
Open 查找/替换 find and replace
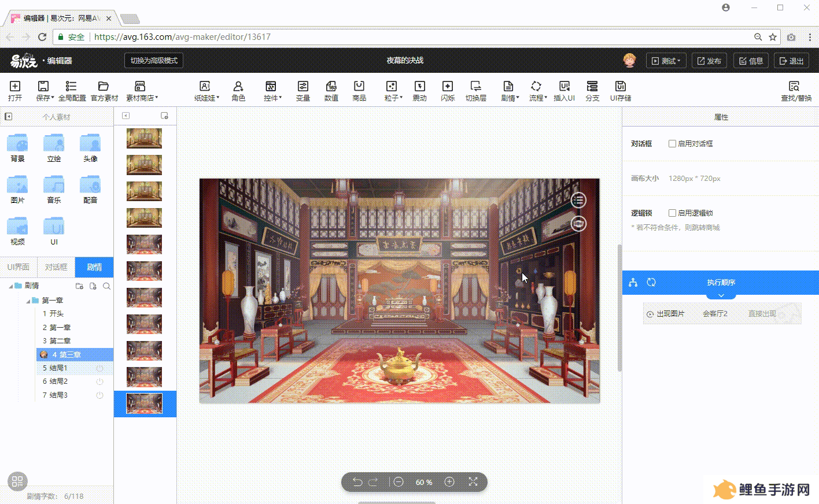point(796,91)
